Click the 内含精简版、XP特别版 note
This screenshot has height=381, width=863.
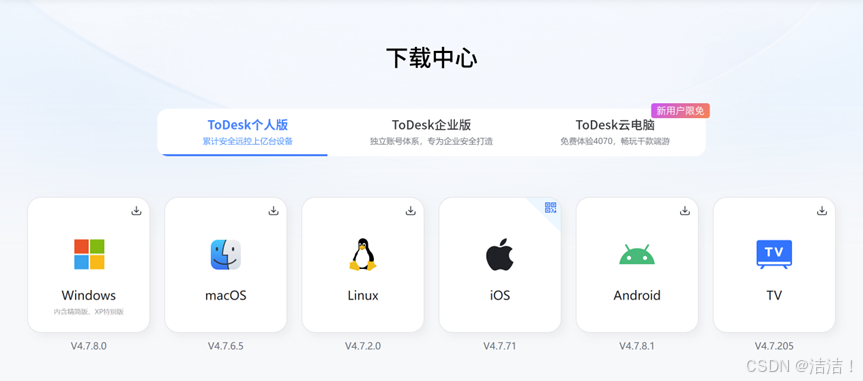click(x=89, y=312)
